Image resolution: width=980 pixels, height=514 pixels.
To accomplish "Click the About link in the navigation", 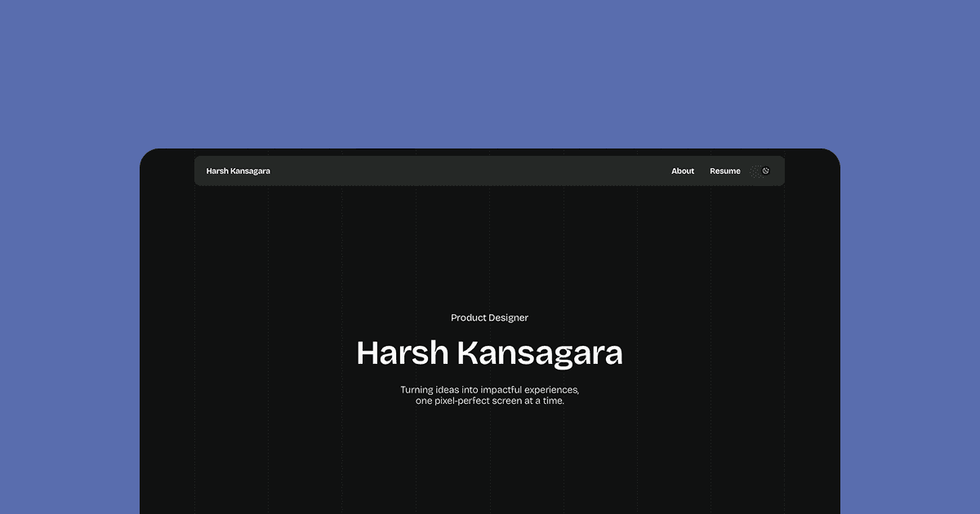I will point(683,171).
